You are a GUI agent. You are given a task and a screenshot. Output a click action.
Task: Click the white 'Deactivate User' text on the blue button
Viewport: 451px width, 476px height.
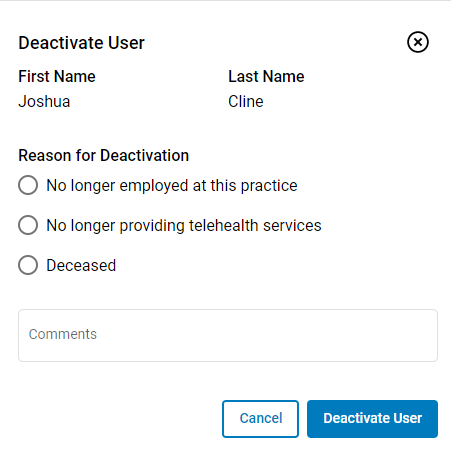point(373,418)
